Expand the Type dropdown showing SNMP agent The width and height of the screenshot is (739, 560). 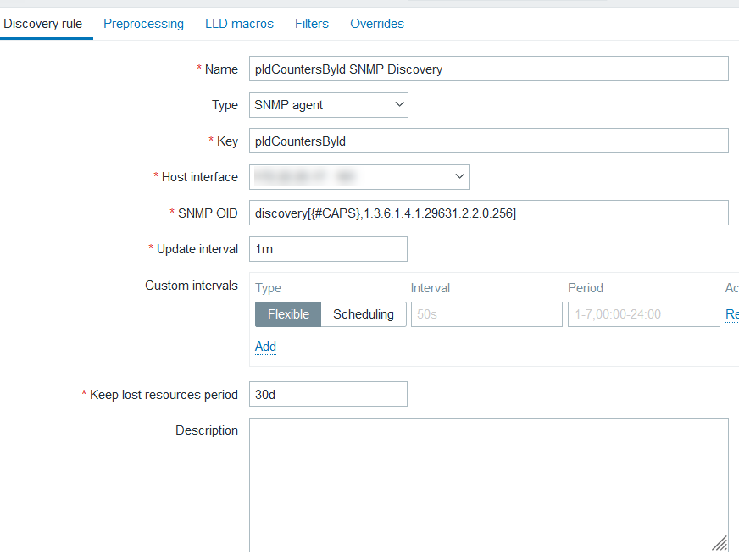point(329,105)
